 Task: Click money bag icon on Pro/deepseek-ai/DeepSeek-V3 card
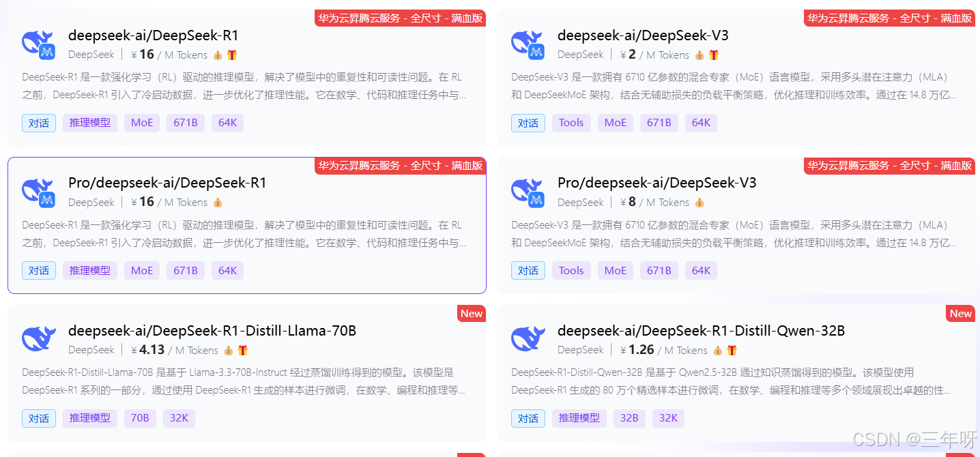(700, 202)
